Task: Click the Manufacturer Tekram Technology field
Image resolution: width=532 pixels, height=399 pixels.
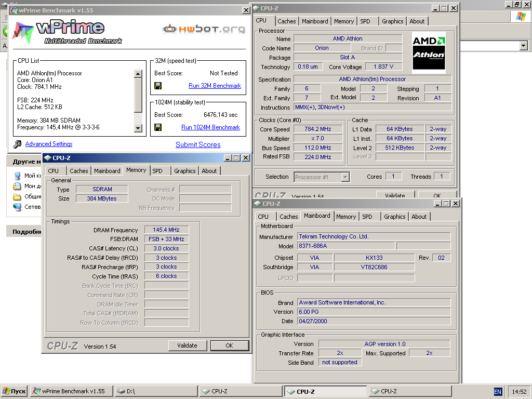Action: (374, 236)
